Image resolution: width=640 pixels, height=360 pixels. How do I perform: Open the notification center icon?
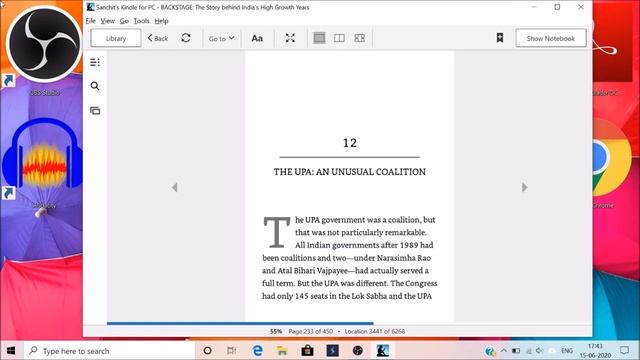tap(624, 351)
